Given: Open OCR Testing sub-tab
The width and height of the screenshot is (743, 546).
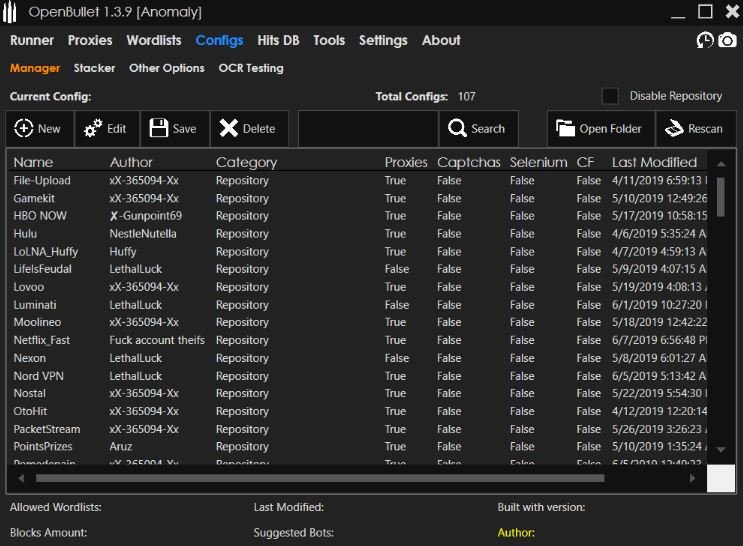Looking at the screenshot, I should (251, 68).
